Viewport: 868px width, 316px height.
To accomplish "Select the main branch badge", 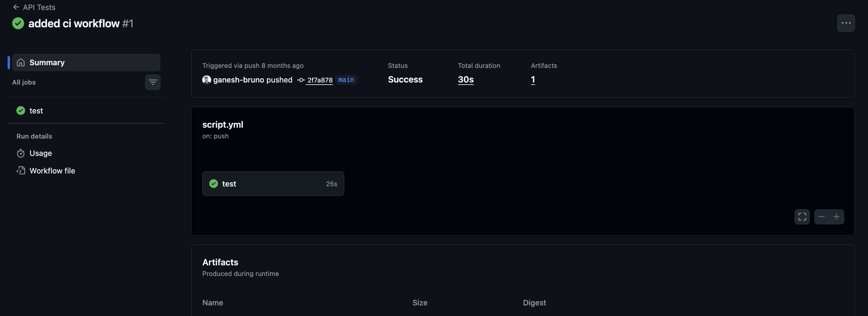I will click(x=346, y=80).
